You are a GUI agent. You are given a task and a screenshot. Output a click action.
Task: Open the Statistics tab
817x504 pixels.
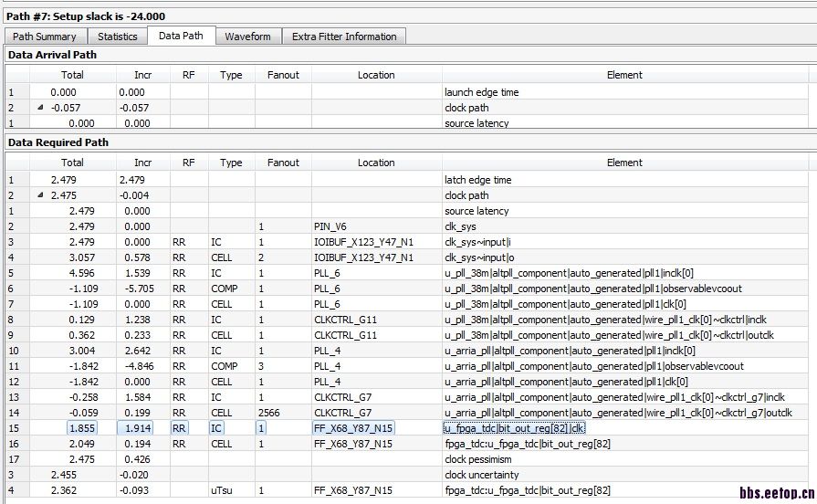118,37
